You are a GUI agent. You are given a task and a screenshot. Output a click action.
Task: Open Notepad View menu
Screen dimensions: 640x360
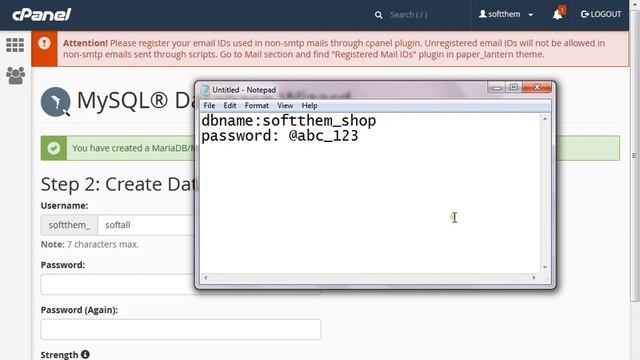[285, 106]
